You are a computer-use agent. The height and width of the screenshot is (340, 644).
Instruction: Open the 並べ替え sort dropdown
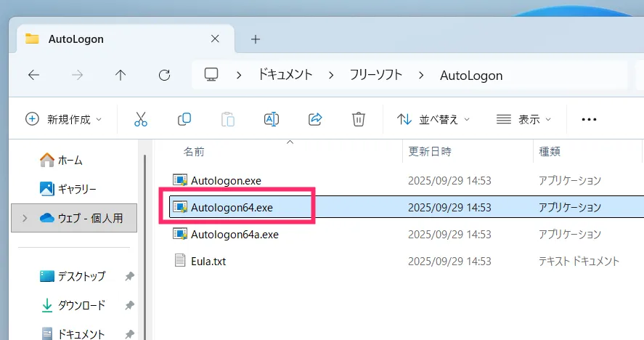[x=433, y=119]
